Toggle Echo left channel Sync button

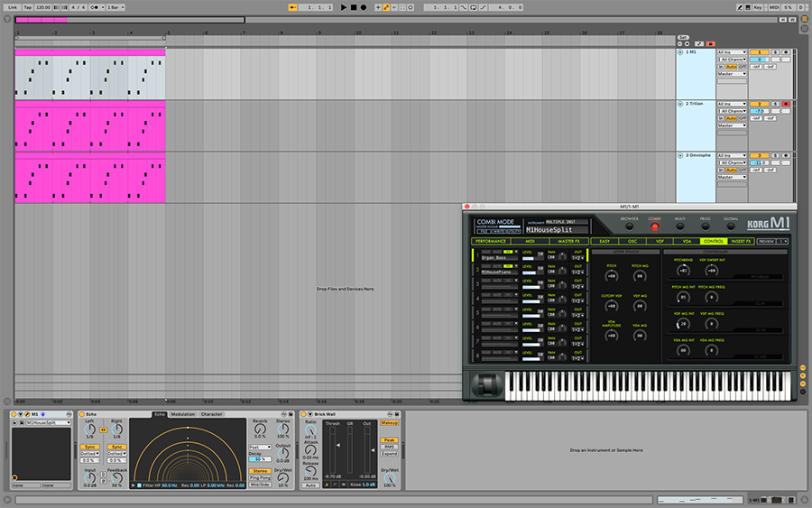pos(89,447)
